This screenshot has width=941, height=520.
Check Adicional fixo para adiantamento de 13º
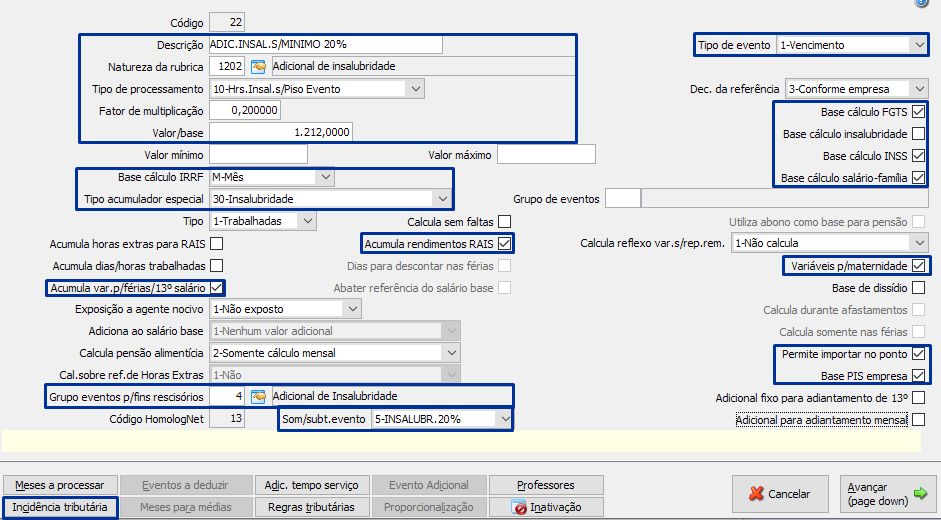coord(918,398)
